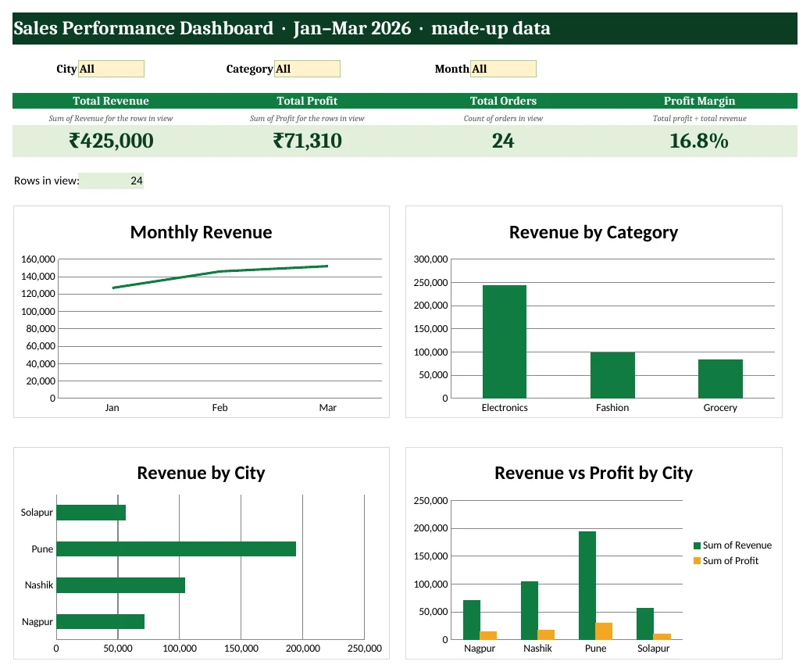Click the Solapur label in Revenue by City

(x=37, y=513)
